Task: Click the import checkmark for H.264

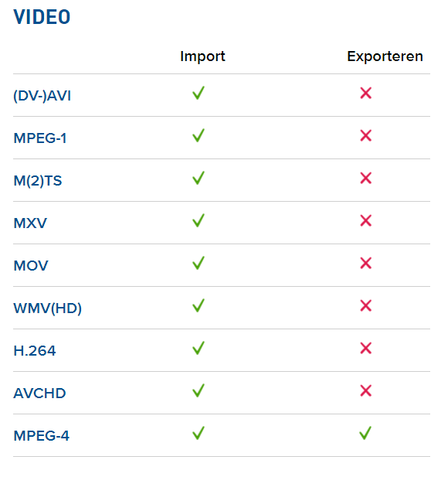Action: pyautogui.click(x=199, y=349)
